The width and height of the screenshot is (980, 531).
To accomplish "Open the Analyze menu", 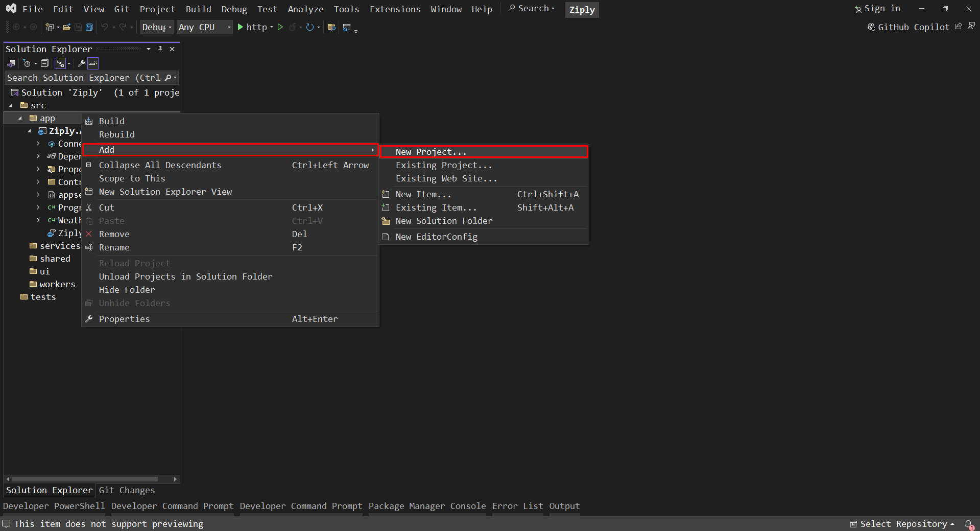I will coord(305,9).
